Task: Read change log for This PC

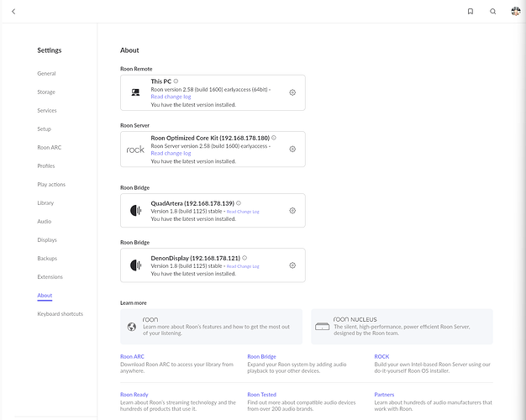Action: click(x=171, y=97)
